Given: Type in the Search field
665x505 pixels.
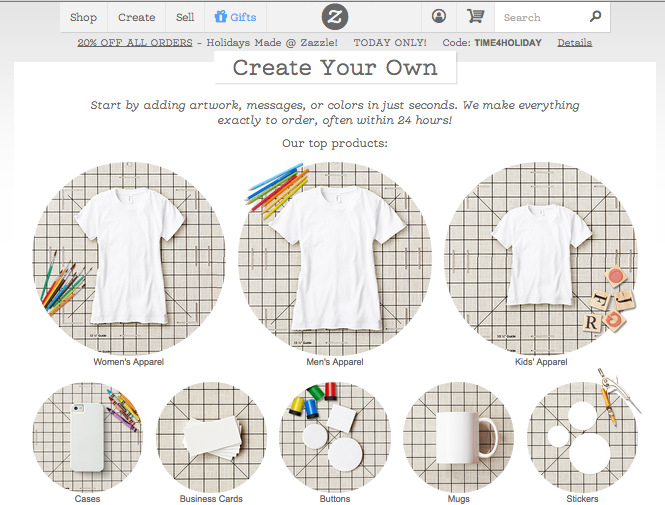Looking at the screenshot, I should tap(540, 17).
